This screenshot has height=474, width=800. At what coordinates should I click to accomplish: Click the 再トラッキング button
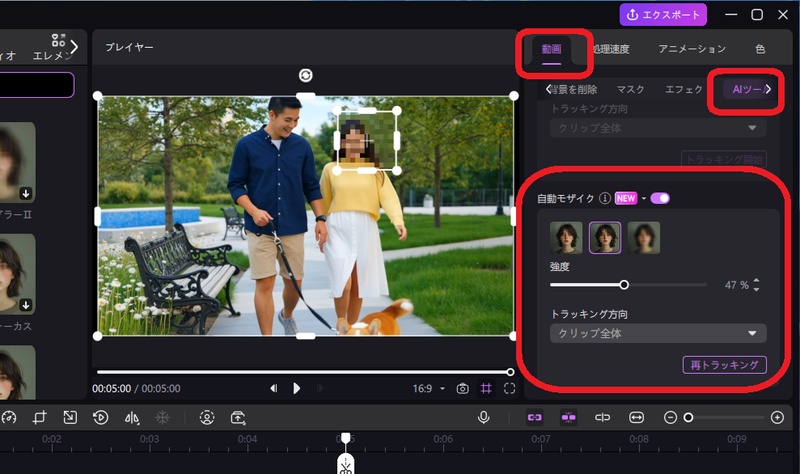[724, 365]
